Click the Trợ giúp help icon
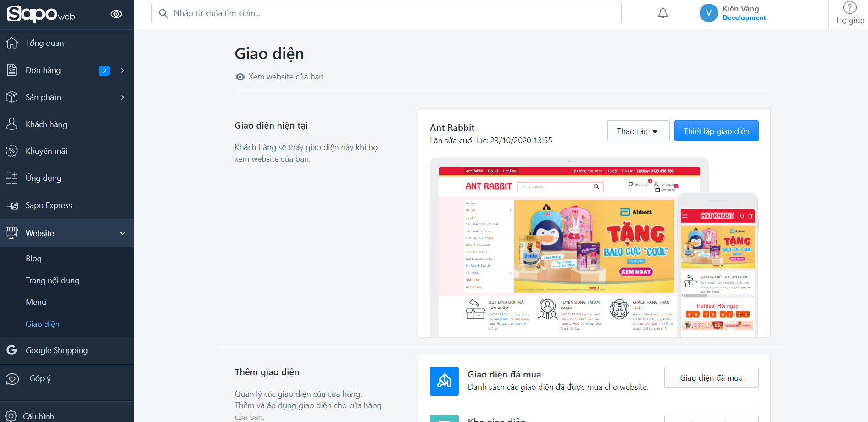868x422 pixels. 850,8
